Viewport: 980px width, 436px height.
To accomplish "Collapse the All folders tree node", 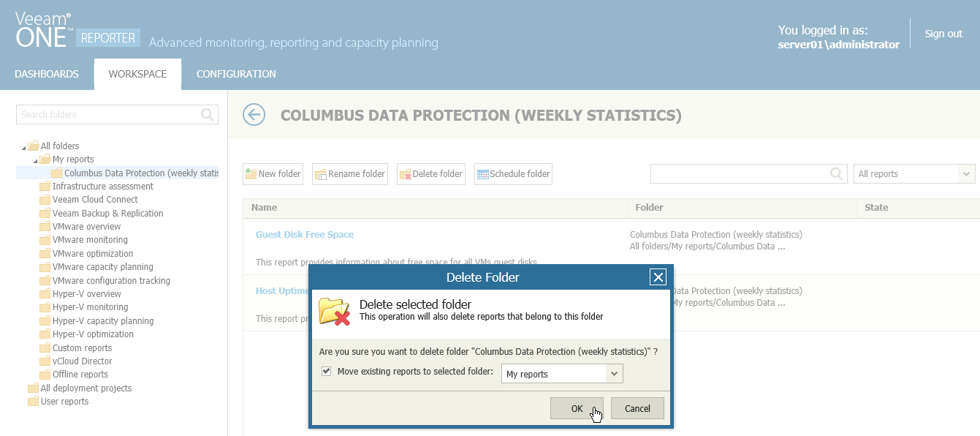I will click(x=23, y=147).
